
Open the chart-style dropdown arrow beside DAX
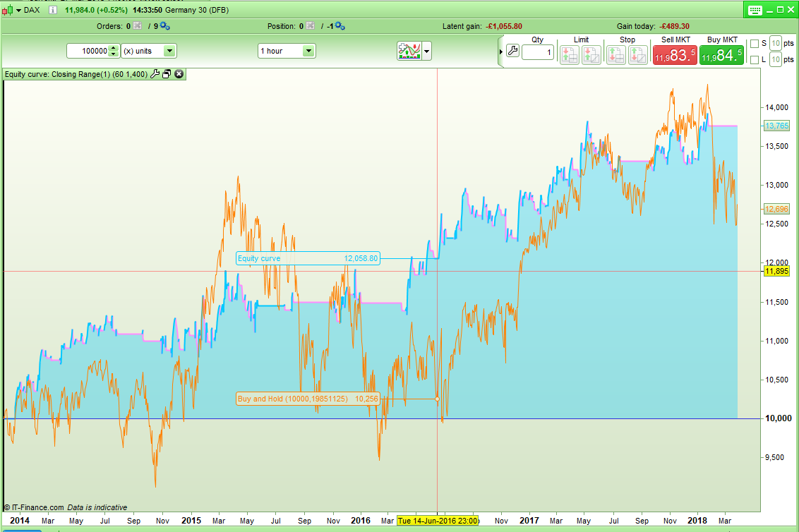click(x=19, y=10)
